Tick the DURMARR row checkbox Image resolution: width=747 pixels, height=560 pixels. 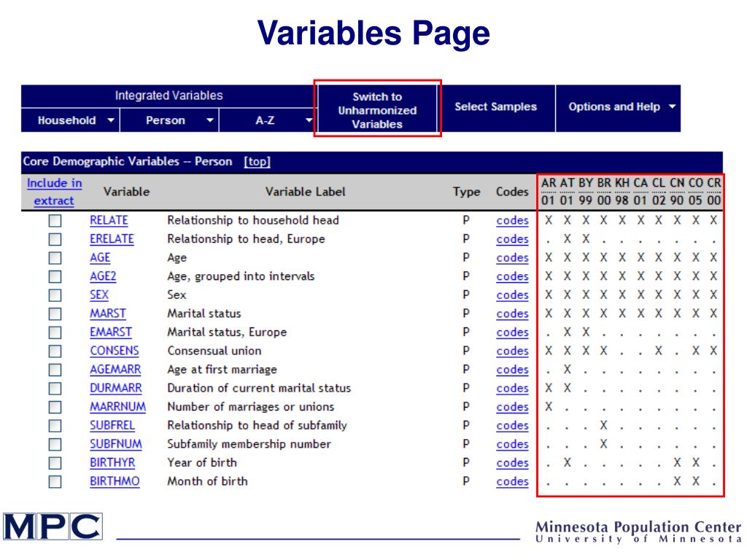point(55,389)
